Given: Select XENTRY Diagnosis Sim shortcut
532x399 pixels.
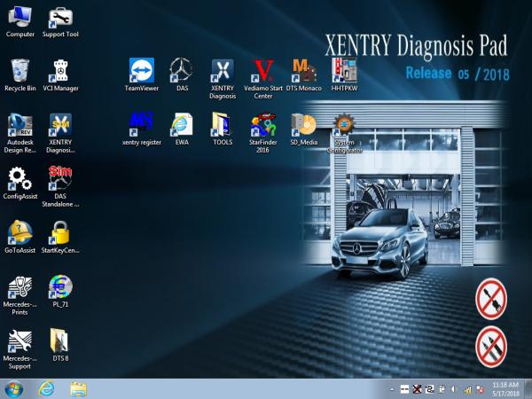Looking at the screenshot, I should (x=60, y=133).
